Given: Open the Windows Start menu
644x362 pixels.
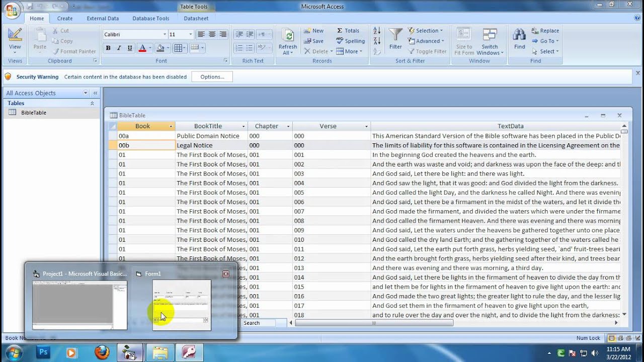Looking at the screenshot, I should pyautogui.click(x=13, y=352).
